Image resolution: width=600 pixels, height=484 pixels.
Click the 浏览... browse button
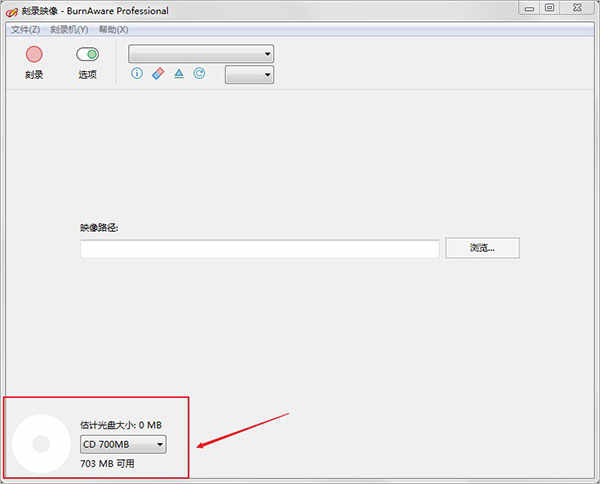coord(483,248)
